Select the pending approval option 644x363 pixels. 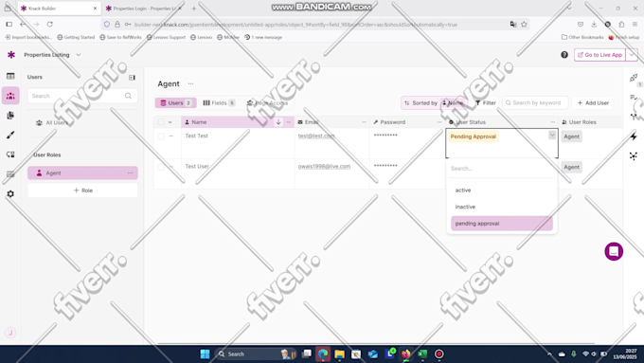click(502, 224)
